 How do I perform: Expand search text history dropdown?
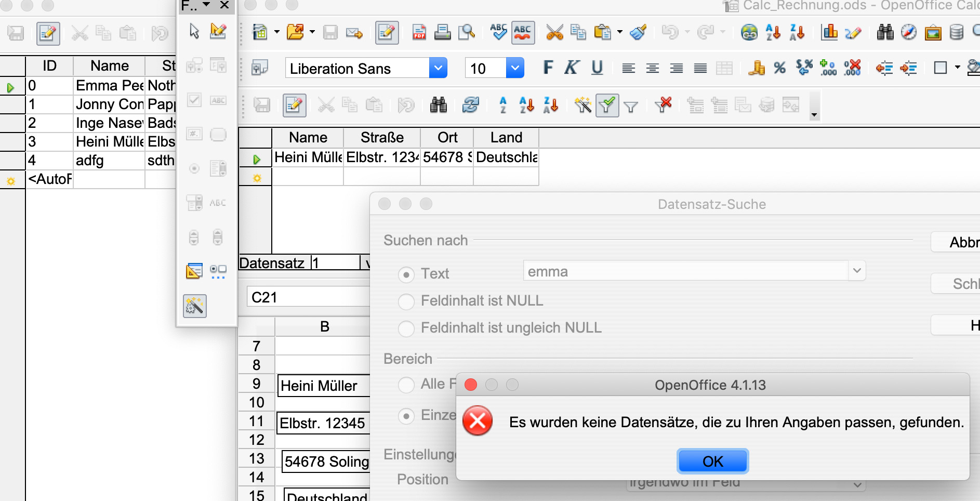[x=857, y=271]
